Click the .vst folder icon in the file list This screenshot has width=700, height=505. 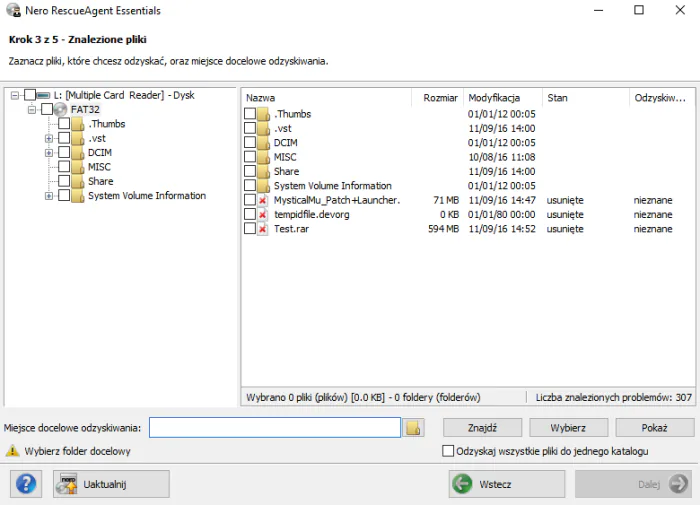pos(263,128)
